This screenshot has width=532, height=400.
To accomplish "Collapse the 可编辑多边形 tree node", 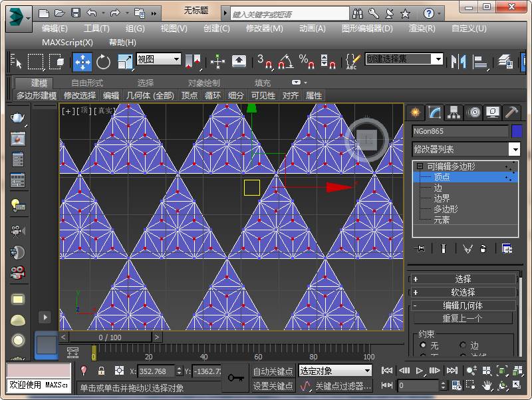I will 420,166.
